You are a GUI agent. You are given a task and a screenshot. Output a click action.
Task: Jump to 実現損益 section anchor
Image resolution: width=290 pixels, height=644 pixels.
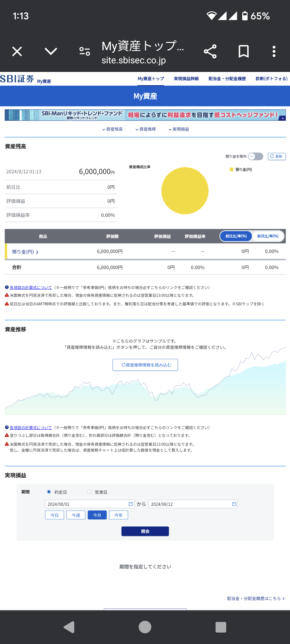(x=179, y=129)
